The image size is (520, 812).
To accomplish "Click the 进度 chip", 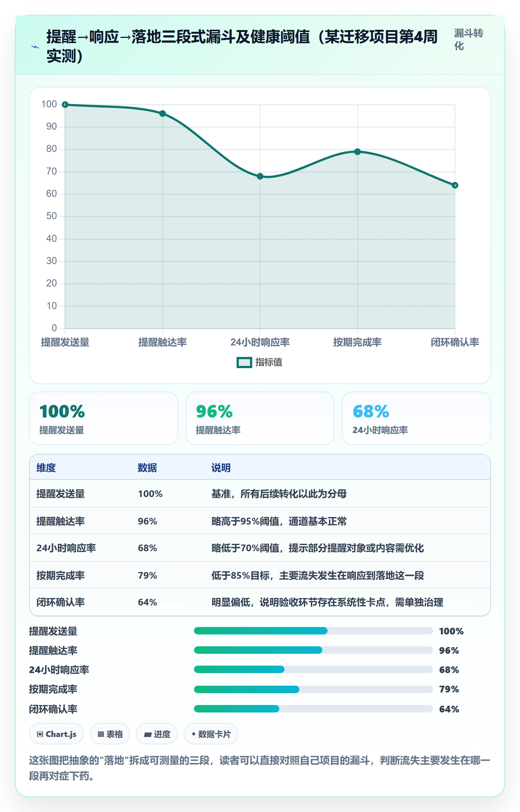I will pos(157,734).
